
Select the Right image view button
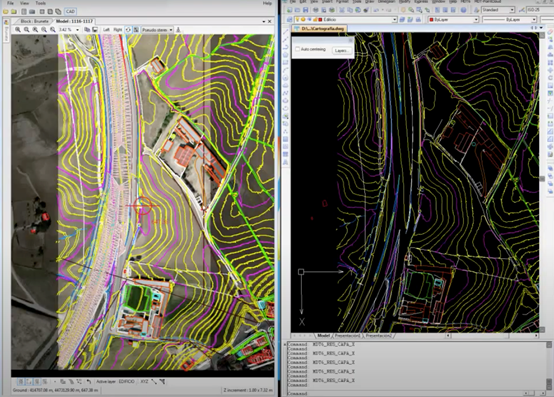(x=118, y=30)
